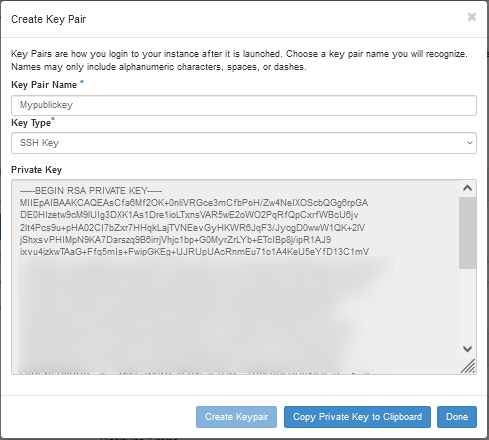Click the text area resize handle icon
This screenshot has width=489, height=440.
point(468,366)
